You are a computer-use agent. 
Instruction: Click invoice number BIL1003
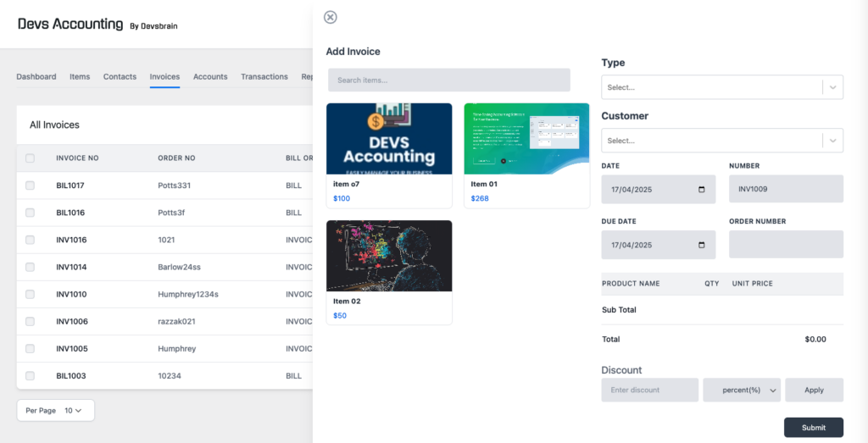(x=71, y=375)
